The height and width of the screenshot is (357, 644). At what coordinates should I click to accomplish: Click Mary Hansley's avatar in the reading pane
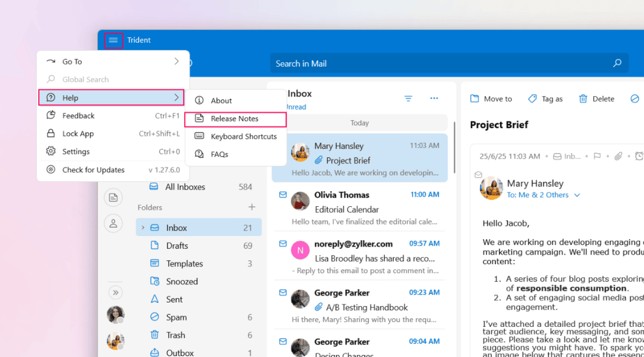(x=491, y=188)
